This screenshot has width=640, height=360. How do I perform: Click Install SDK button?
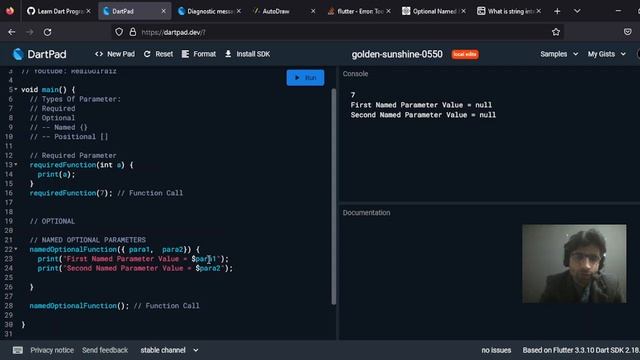click(x=247, y=54)
